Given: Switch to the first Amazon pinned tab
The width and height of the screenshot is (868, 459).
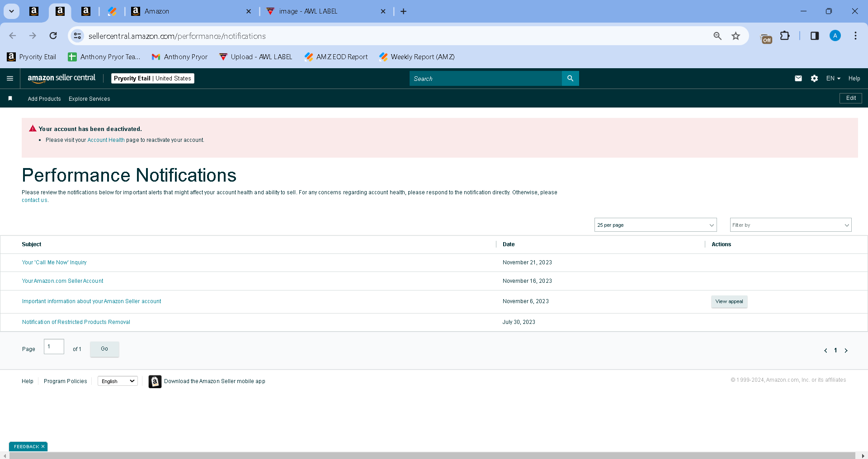Looking at the screenshot, I should pos(34,11).
